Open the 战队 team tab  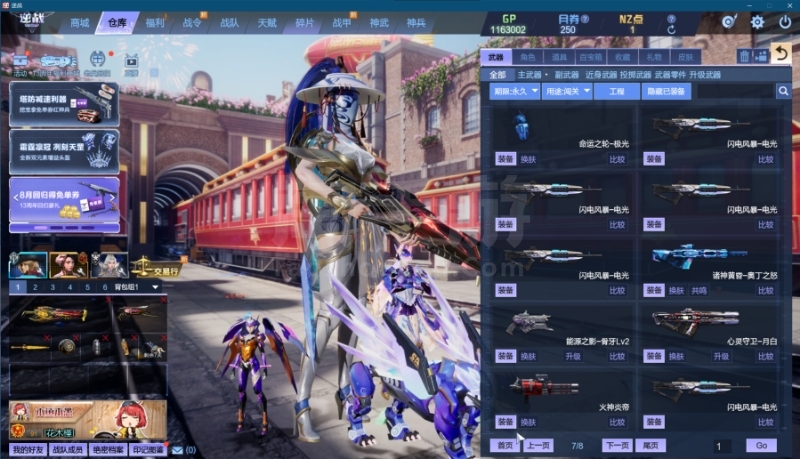point(229,23)
